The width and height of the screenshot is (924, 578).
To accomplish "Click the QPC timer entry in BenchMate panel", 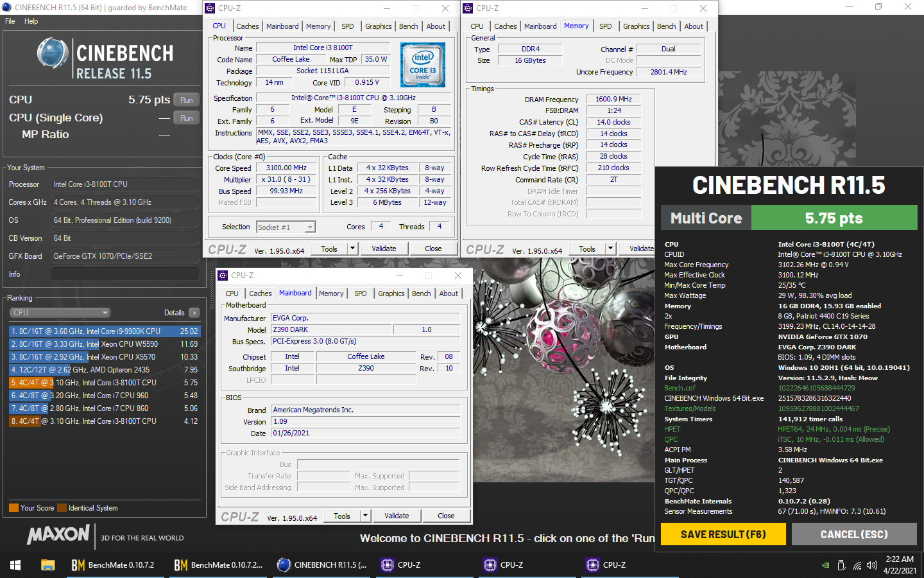I will [x=671, y=439].
